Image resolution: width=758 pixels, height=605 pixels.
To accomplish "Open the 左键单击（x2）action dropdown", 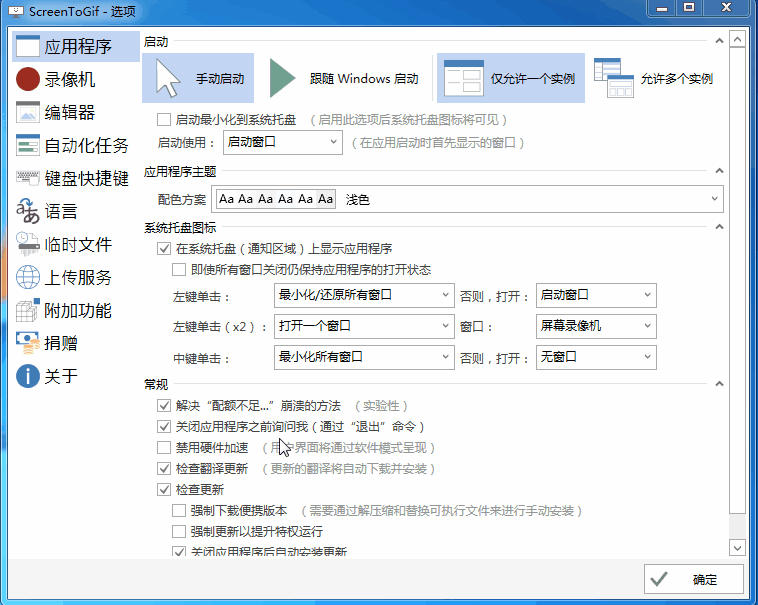I will (364, 326).
